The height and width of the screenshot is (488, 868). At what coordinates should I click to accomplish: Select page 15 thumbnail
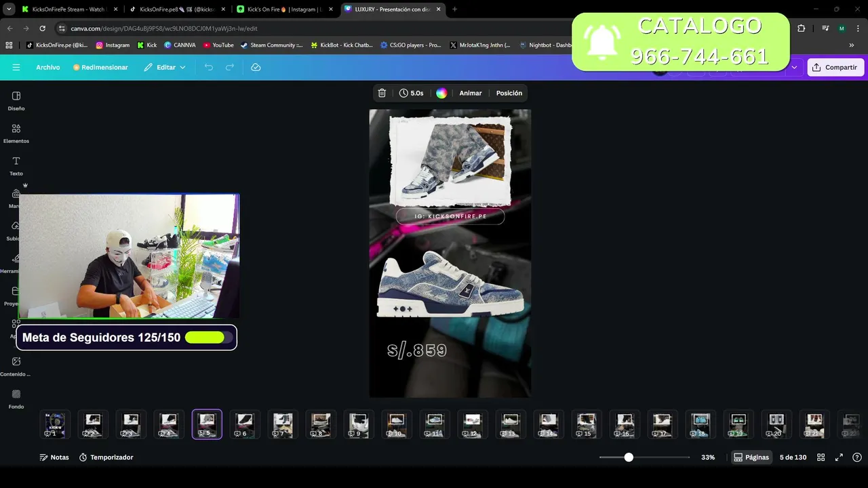click(587, 424)
